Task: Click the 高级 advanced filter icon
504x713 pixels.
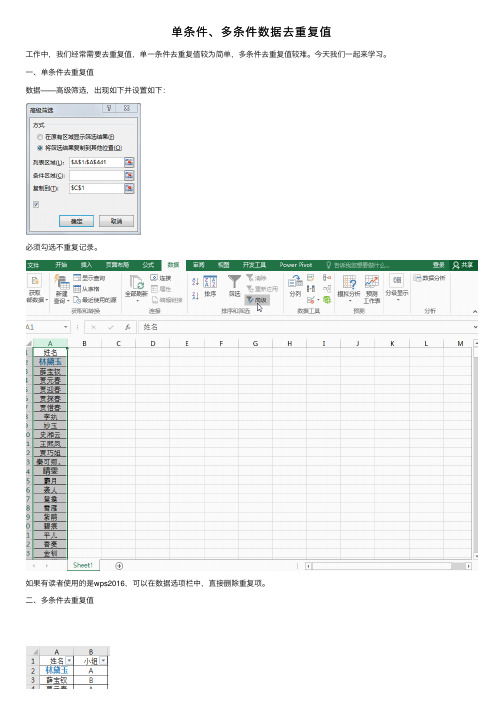Action: tap(257, 300)
